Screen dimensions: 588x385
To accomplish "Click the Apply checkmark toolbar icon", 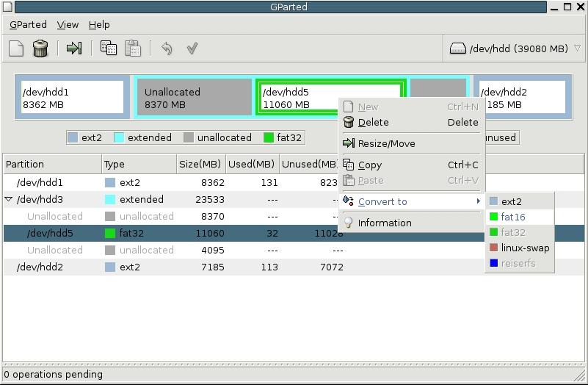I will [192, 48].
